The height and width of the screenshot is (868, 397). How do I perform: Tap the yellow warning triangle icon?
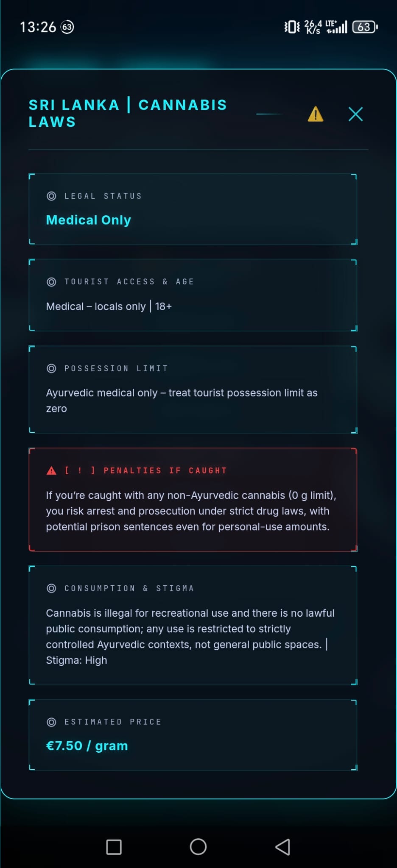tap(316, 114)
